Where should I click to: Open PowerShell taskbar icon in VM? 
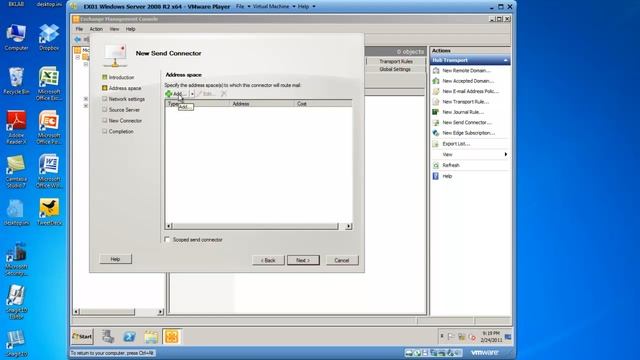pos(129,337)
